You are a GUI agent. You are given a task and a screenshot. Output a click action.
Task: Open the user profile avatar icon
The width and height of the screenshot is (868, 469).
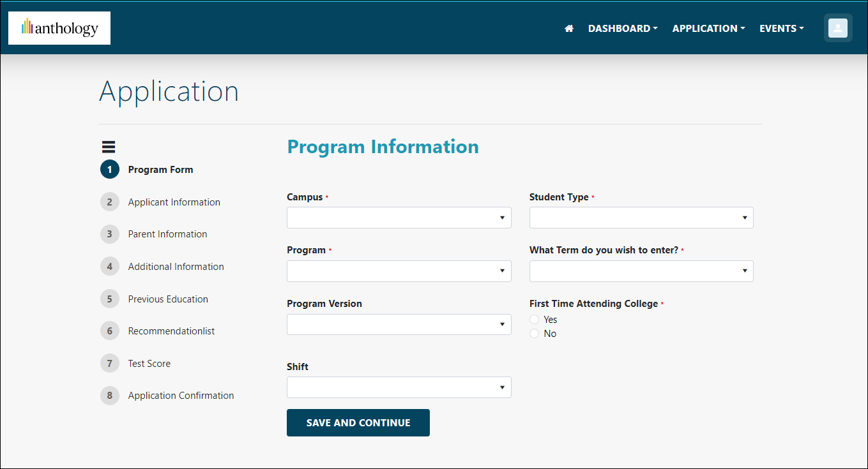[837, 28]
